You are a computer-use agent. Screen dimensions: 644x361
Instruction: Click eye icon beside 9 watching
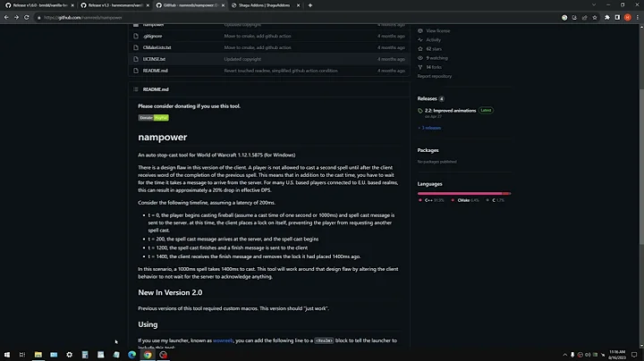coord(420,58)
